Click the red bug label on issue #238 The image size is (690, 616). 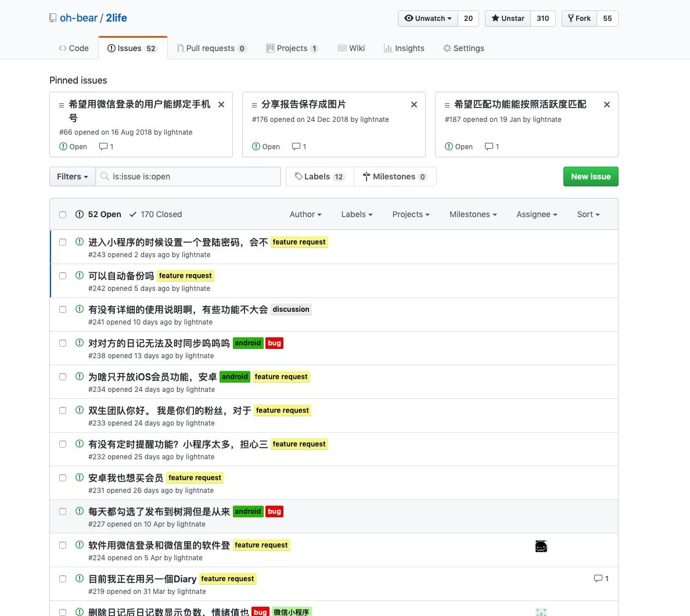click(x=275, y=343)
